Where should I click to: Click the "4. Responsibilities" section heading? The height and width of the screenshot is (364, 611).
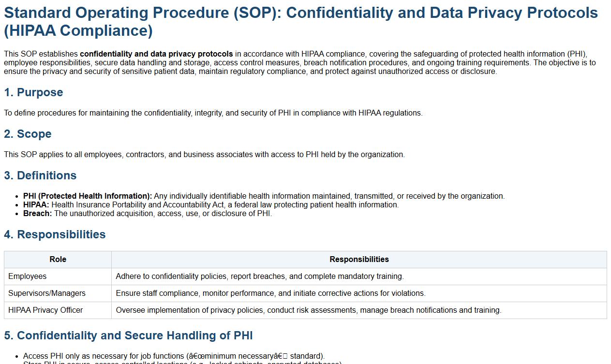(x=55, y=234)
